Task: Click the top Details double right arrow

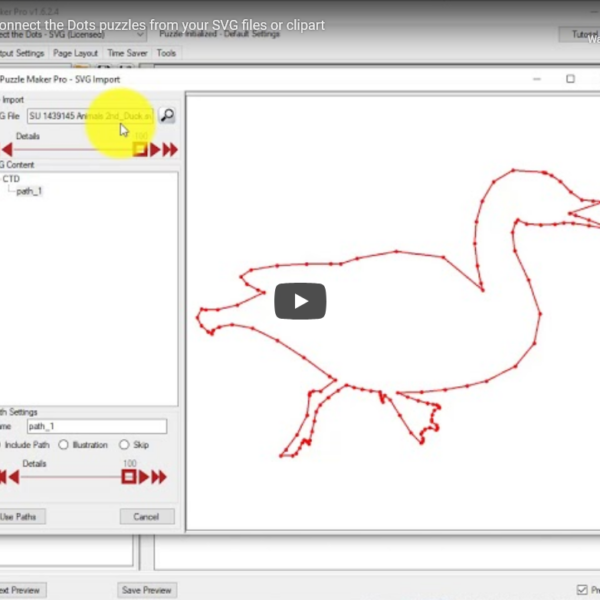Action: [x=170, y=149]
